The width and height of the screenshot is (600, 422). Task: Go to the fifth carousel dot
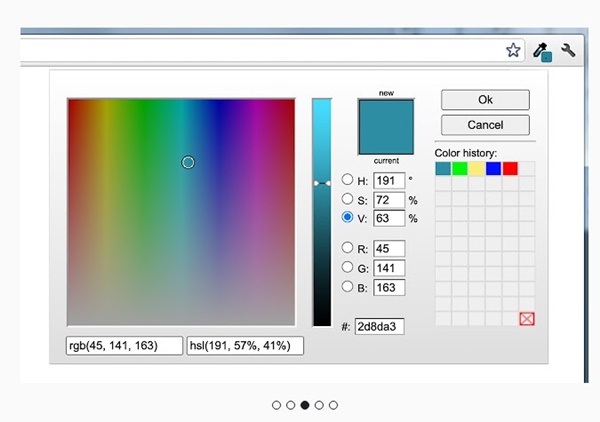pyautogui.click(x=333, y=405)
